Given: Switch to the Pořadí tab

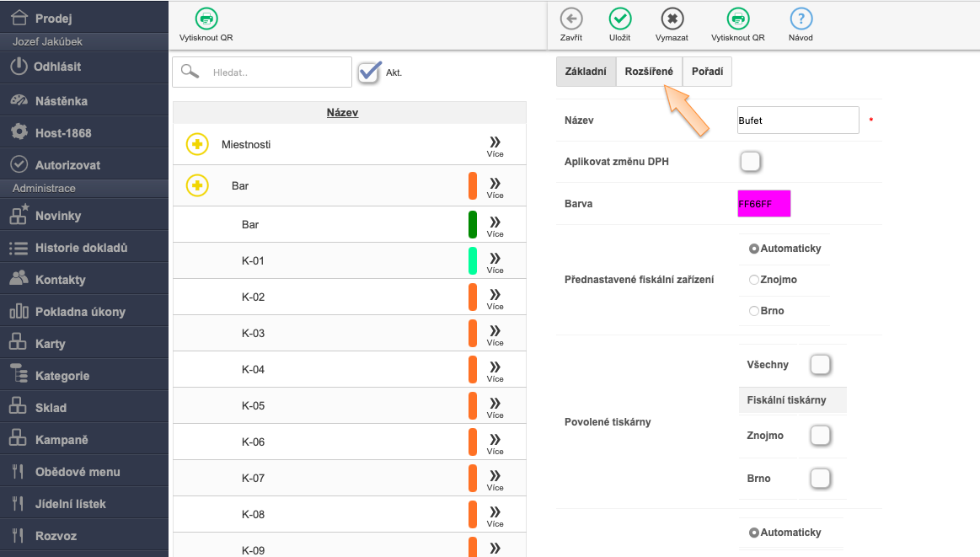Looking at the screenshot, I should 707,72.
